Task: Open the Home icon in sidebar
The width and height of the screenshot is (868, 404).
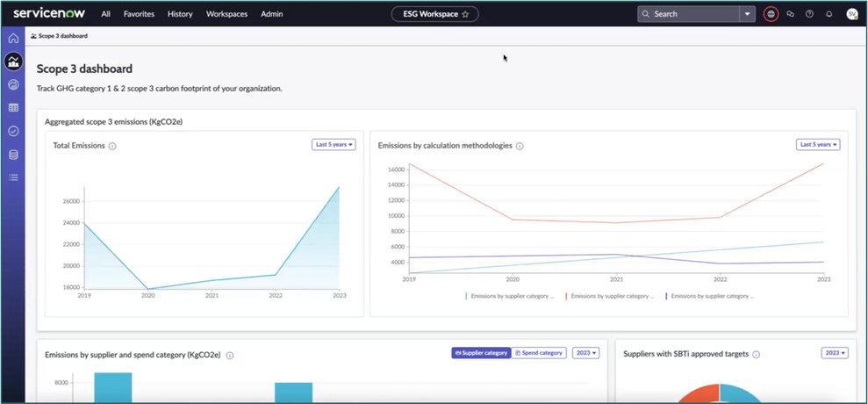Action: [13, 39]
